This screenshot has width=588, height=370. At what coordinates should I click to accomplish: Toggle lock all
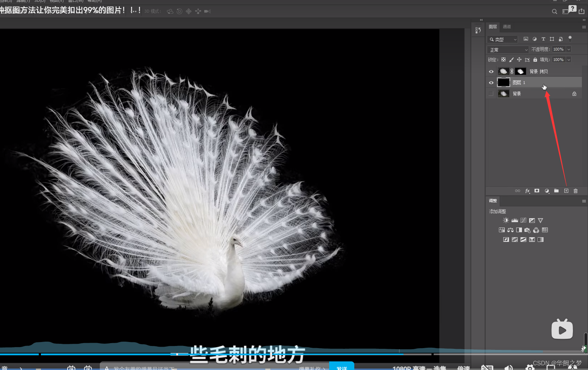pyautogui.click(x=535, y=60)
